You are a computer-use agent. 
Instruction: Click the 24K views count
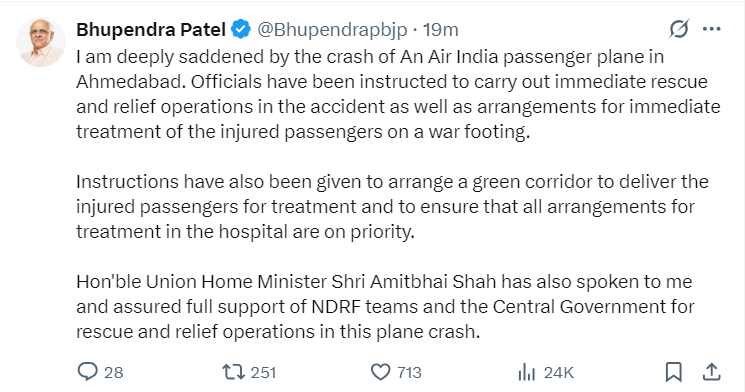[x=559, y=373]
